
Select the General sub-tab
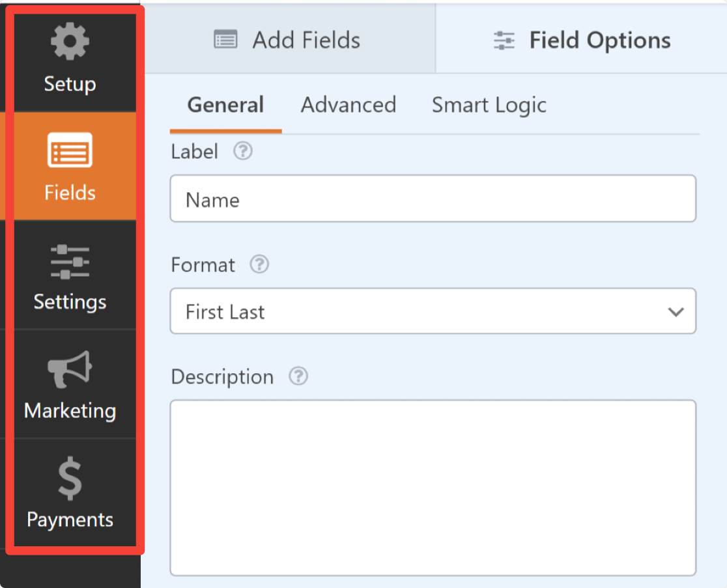click(x=226, y=105)
